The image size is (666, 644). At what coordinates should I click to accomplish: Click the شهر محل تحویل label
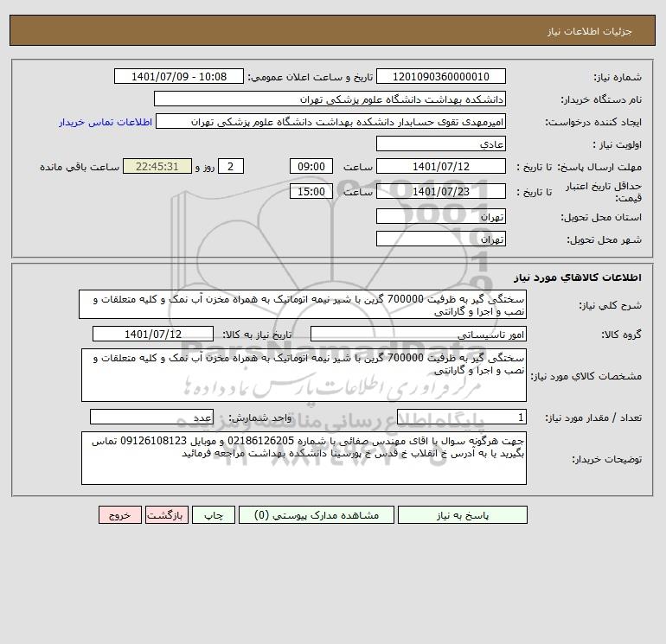pos(604,239)
